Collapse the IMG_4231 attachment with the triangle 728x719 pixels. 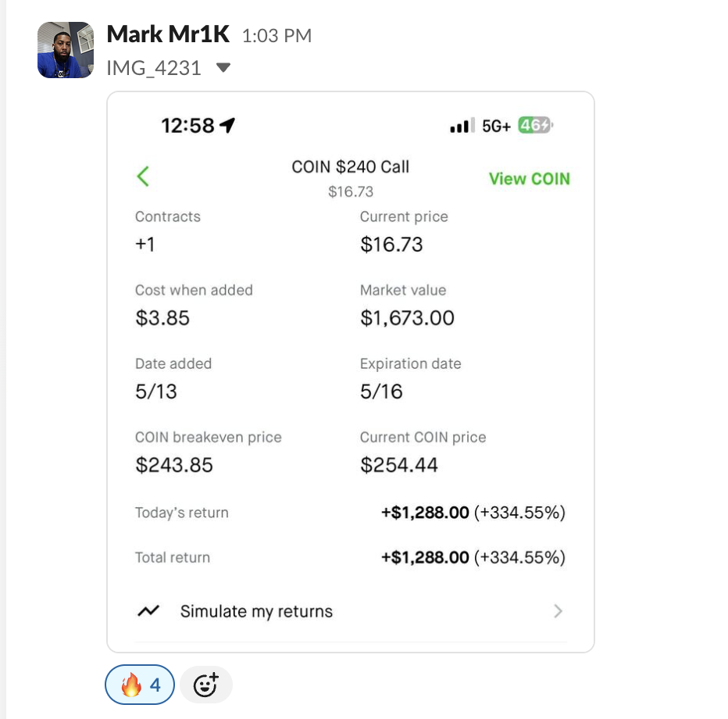point(223,68)
